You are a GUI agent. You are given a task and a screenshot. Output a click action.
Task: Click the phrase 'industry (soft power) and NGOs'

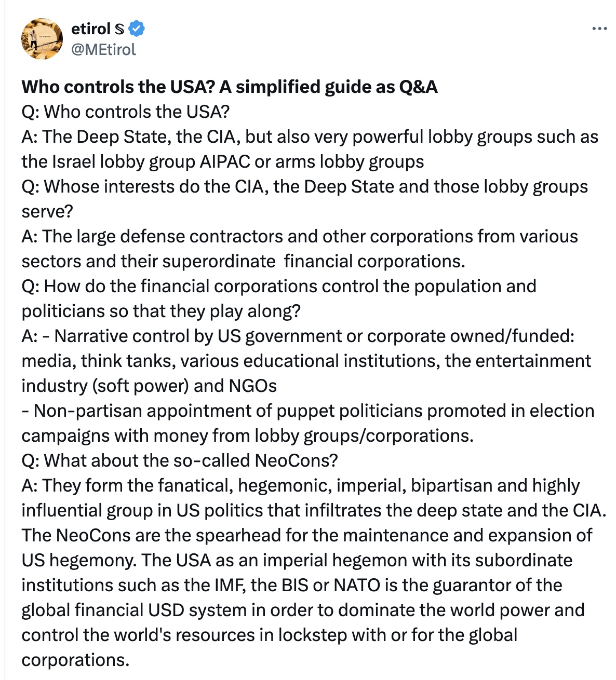pos(149,386)
